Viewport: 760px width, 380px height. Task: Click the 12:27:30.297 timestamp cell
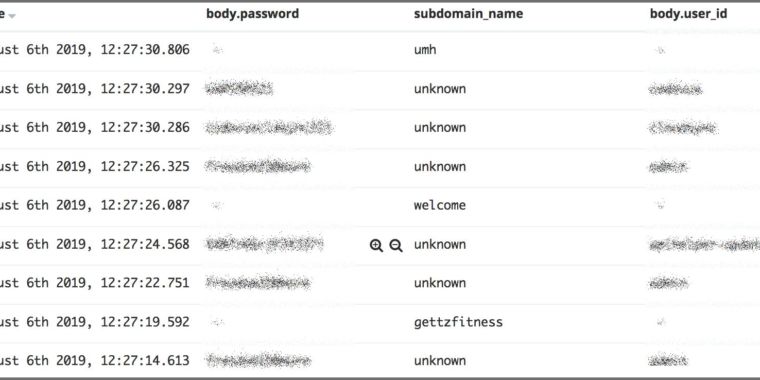95,89
